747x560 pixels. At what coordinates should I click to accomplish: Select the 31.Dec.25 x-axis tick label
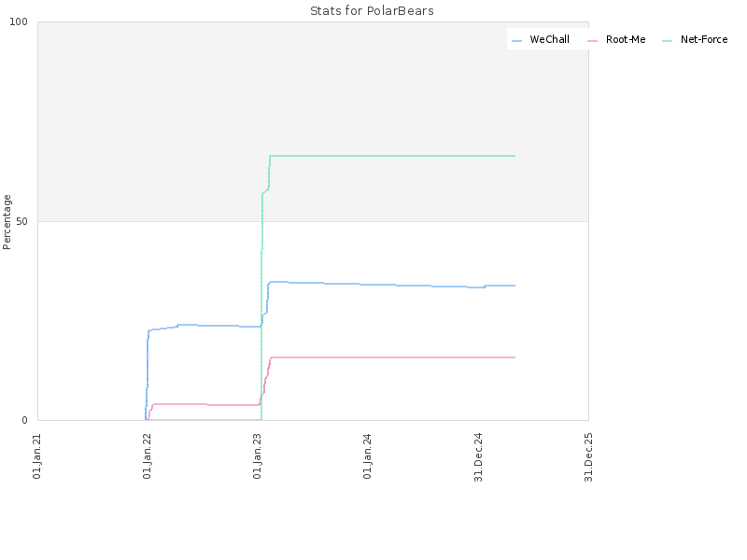click(588, 457)
